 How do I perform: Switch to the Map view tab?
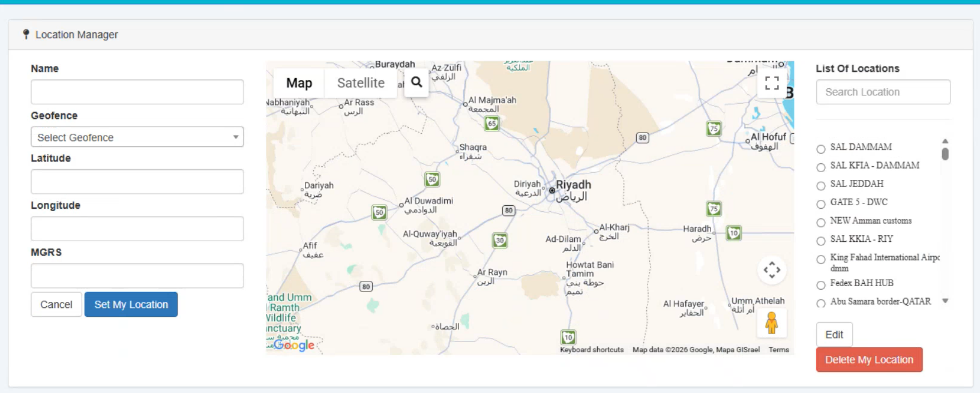coord(299,83)
